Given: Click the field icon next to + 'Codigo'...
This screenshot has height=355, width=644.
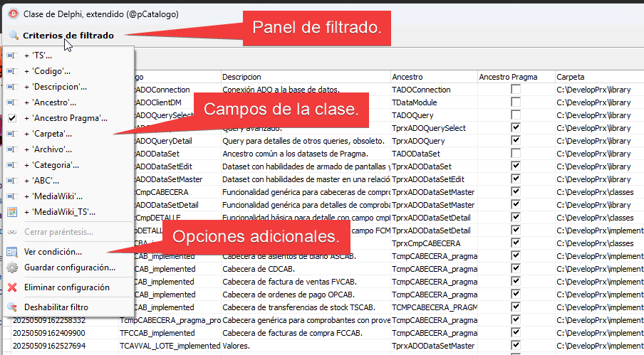Looking at the screenshot, I should [12, 71].
